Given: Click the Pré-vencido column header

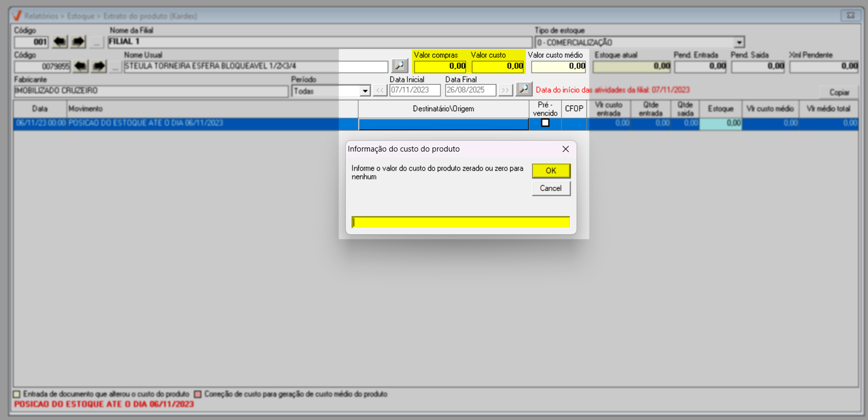Looking at the screenshot, I should pyautogui.click(x=545, y=109).
